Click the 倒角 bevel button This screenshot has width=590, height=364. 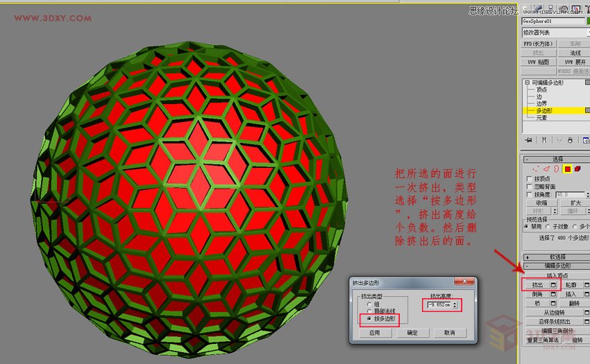coord(537,294)
